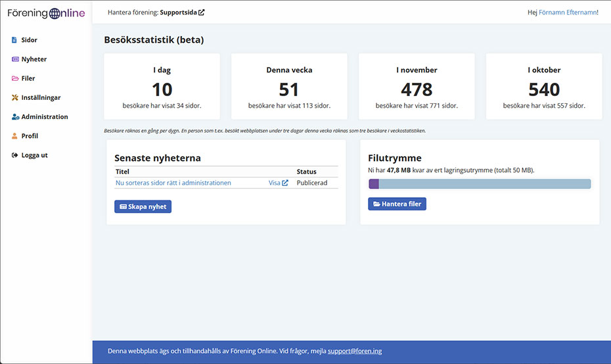Click external link icon beside Supportsida

[202, 12]
